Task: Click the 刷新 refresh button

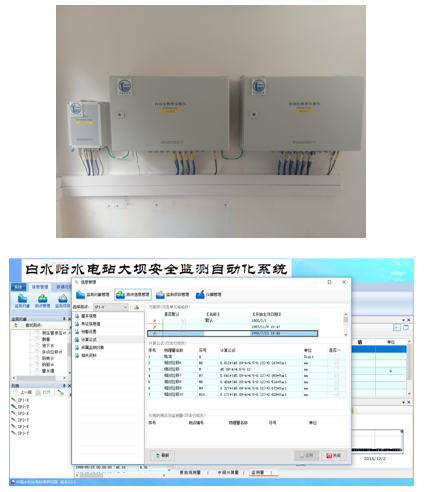Action: (x=162, y=455)
